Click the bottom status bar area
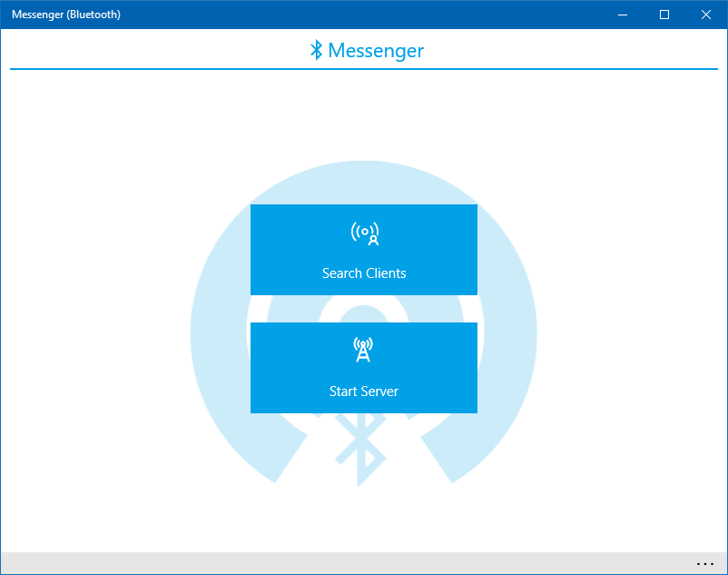This screenshot has width=728, height=575. pos(363,563)
